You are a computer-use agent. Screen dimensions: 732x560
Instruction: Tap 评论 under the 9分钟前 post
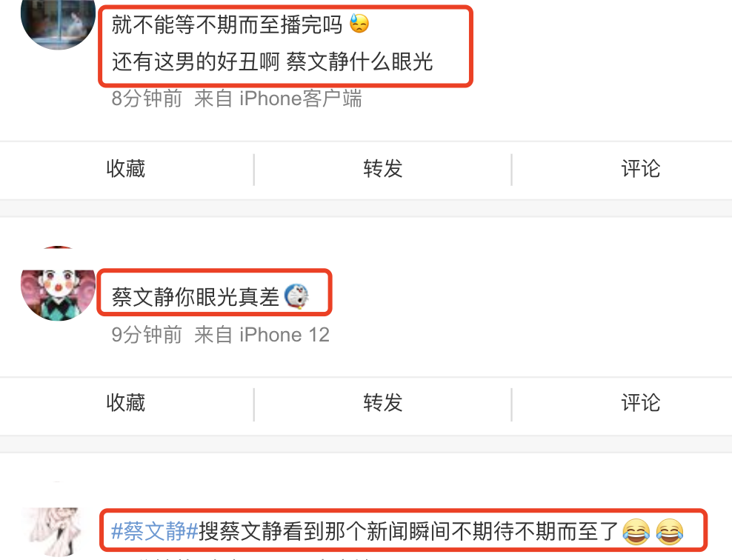pos(640,403)
